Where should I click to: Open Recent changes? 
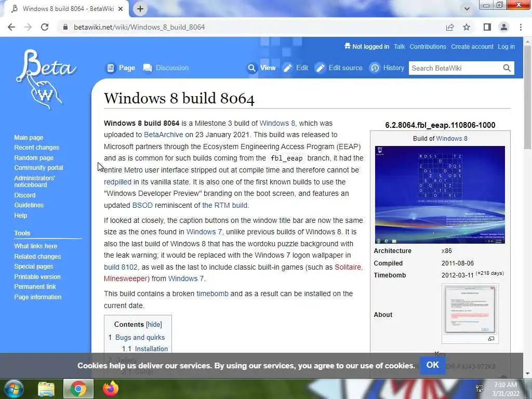37,147
